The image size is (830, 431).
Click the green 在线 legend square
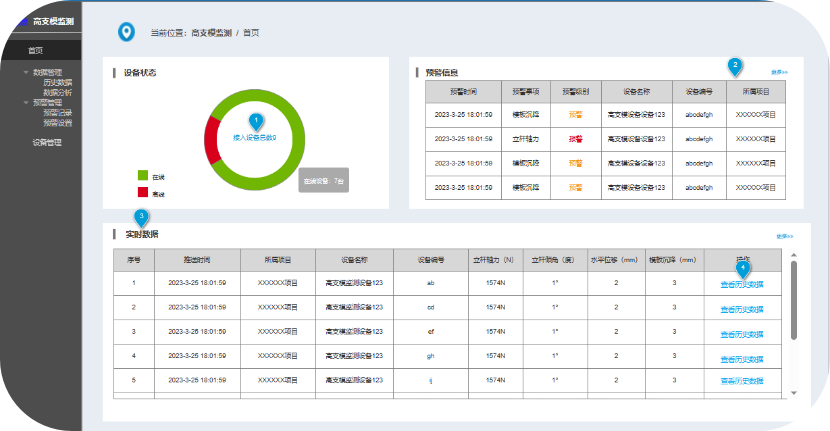143,175
